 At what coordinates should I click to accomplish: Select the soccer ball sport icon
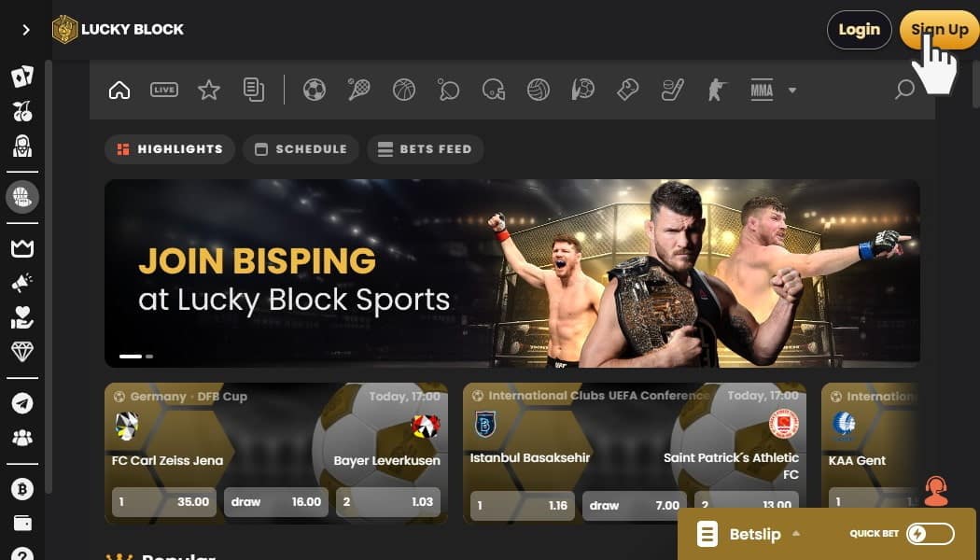click(315, 90)
